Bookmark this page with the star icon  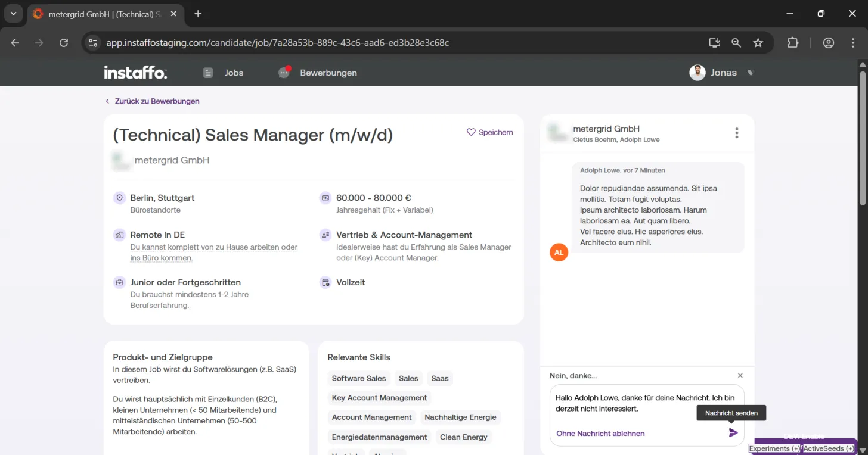pos(758,43)
